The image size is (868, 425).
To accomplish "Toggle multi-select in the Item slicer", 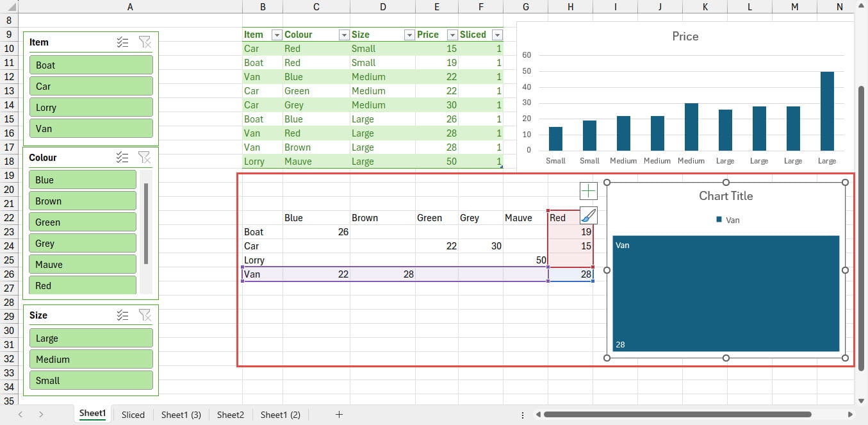I will (123, 42).
